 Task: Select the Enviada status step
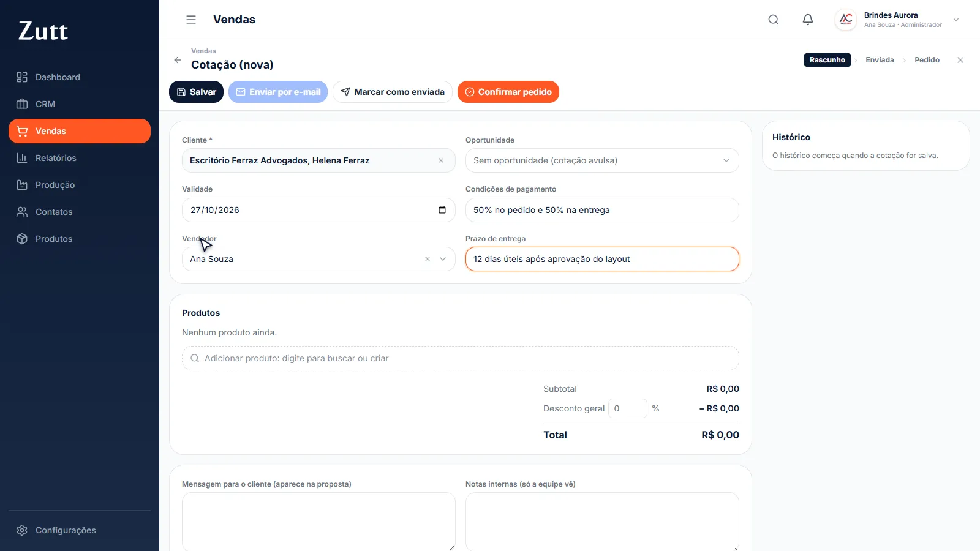pos(880,60)
